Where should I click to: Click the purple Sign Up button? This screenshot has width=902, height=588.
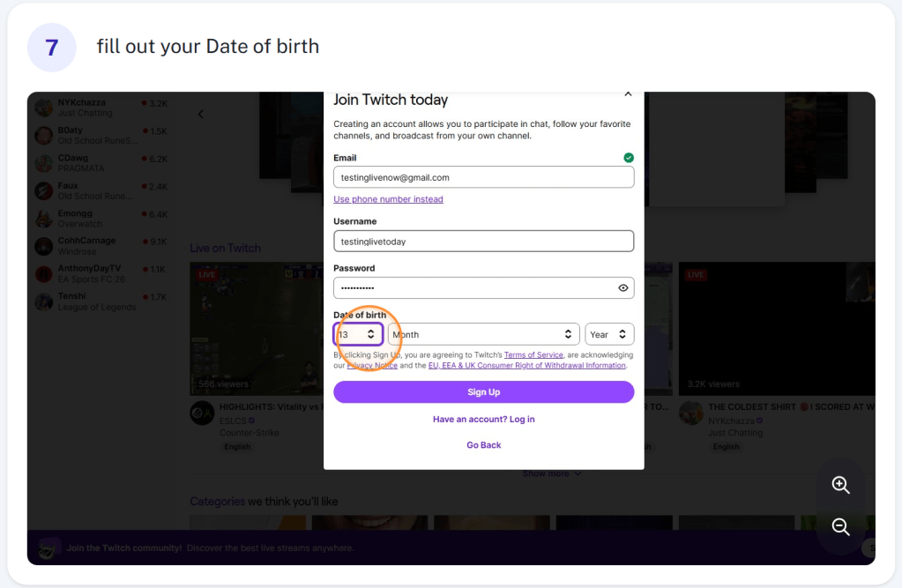click(x=484, y=391)
